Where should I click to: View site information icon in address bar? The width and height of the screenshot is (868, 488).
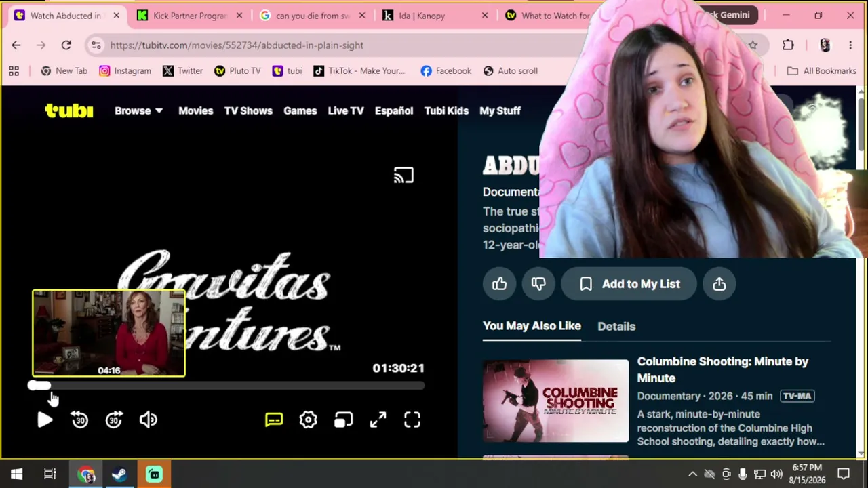96,45
